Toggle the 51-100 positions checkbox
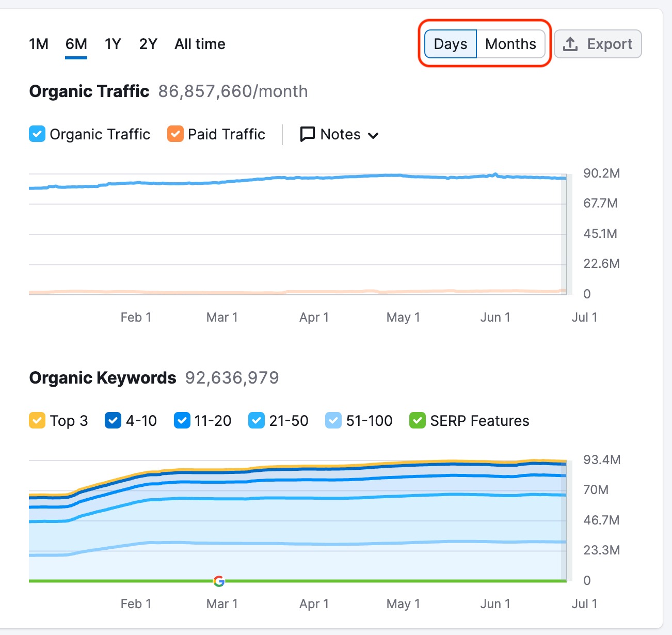This screenshot has width=672, height=635. 333,421
